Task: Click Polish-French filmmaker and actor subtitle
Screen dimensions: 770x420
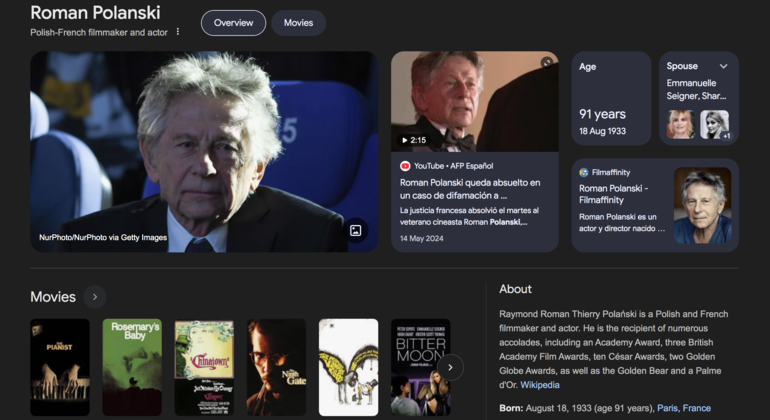Action: (x=99, y=32)
